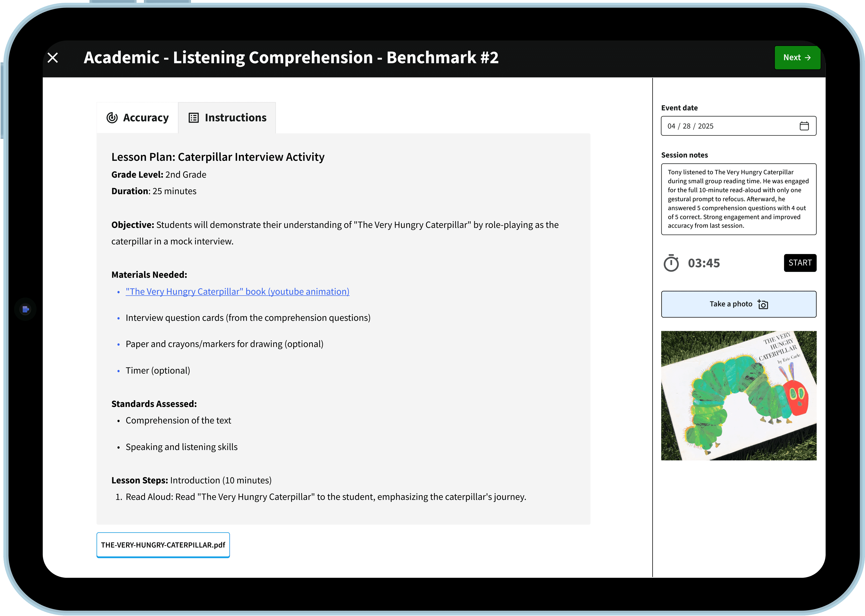865x616 pixels.
Task: Open THE-VERY-HUNGRY-CATERPILLAR.pdf attachment
Action: pyautogui.click(x=163, y=545)
